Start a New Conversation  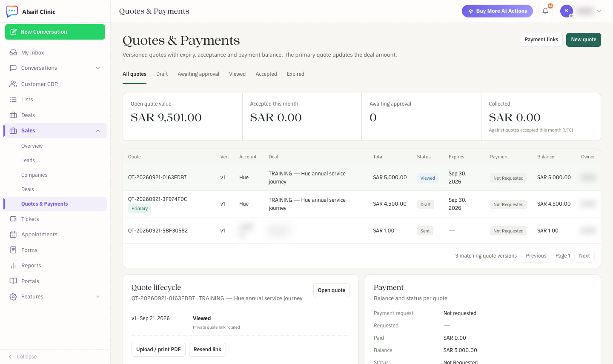point(55,32)
